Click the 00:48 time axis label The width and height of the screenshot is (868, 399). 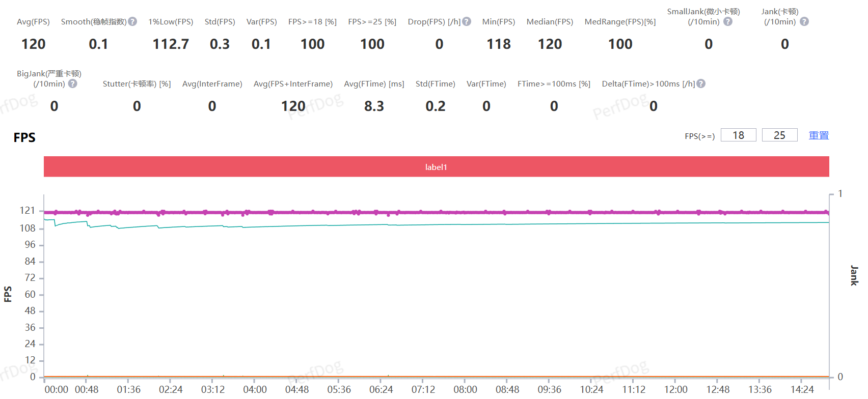(87, 389)
